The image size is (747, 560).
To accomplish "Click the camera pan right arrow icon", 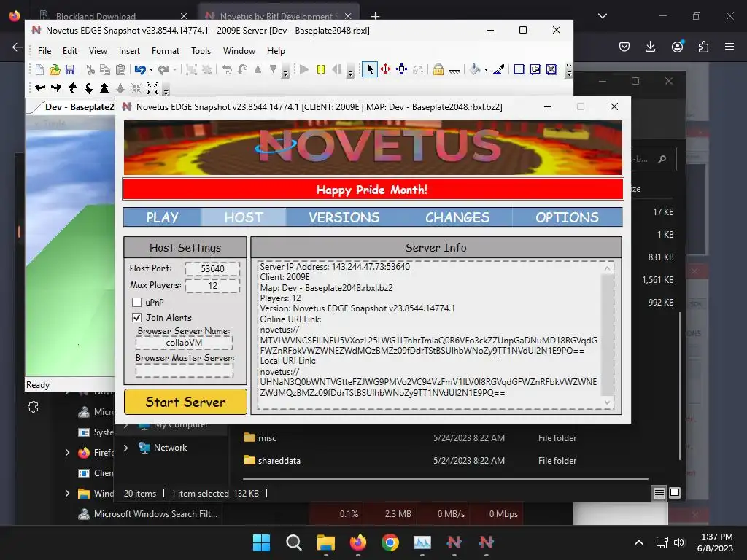I will click(55, 88).
